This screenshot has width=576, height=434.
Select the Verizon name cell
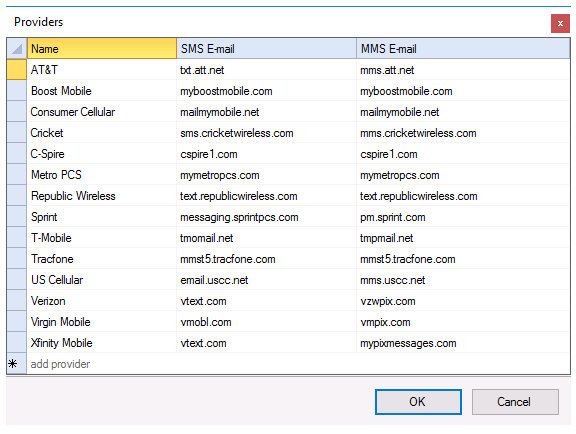(x=102, y=301)
